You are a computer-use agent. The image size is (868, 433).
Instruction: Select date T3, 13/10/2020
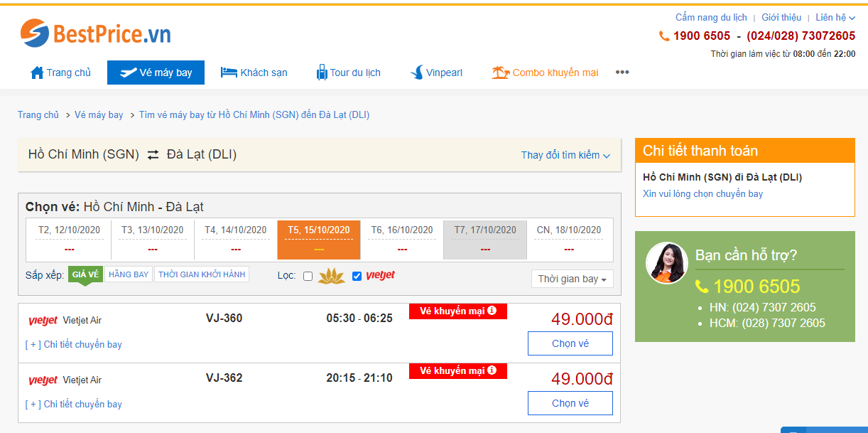153,240
